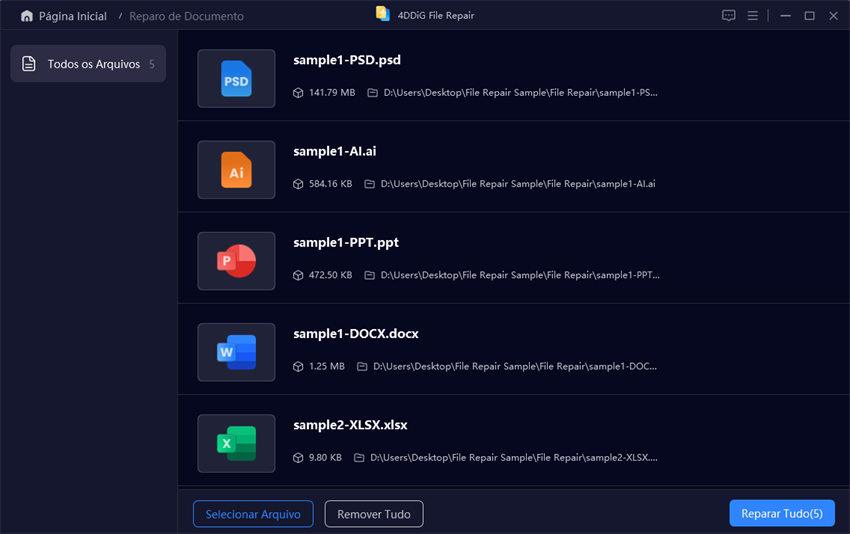850x534 pixels.
Task: Start repair with Reparar Tudo(5) button
Action: pyautogui.click(x=782, y=513)
